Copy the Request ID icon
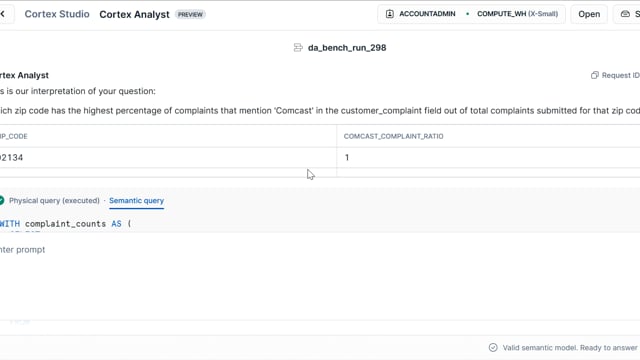The width and height of the screenshot is (640, 360). [x=595, y=75]
